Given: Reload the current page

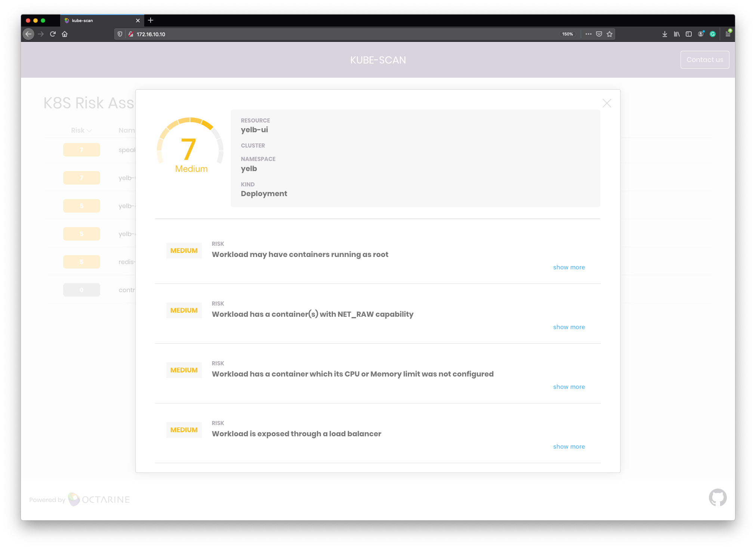Looking at the screenshot, I should coord(52,34).
